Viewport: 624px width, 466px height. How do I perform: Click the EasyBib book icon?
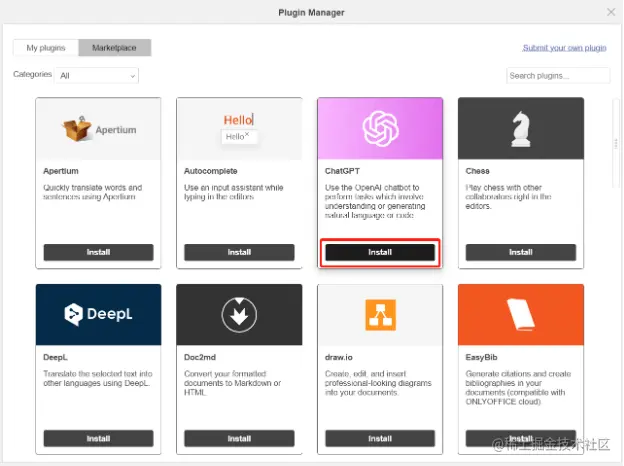point(521,314)
